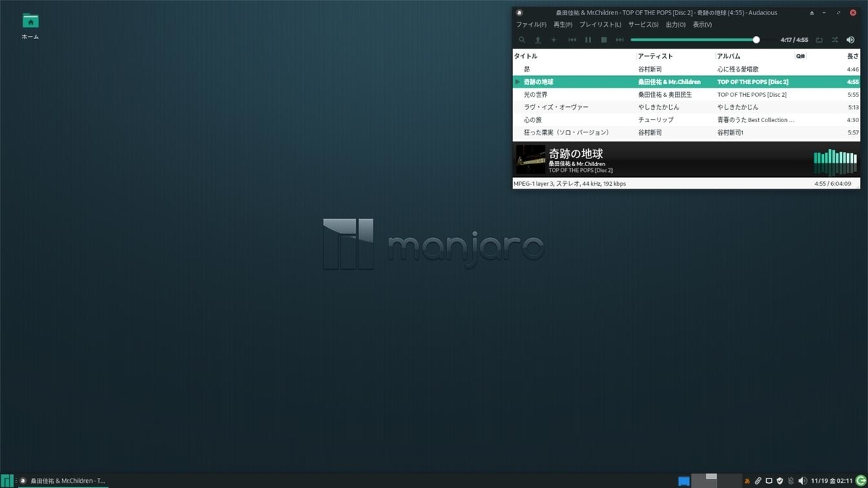Open the 出力(O) menu
868x488 pixels.
(676, 25)
